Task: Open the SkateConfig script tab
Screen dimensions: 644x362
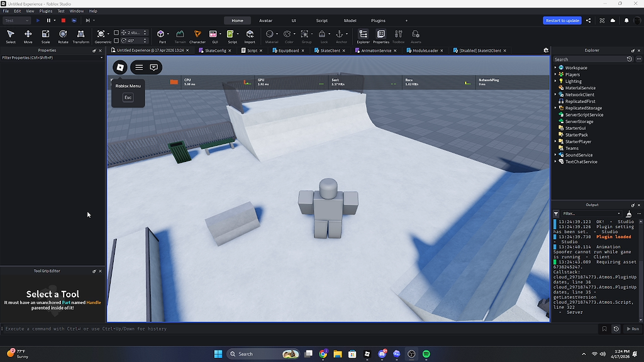Action: pyautogui.click(x=215, y=50)
